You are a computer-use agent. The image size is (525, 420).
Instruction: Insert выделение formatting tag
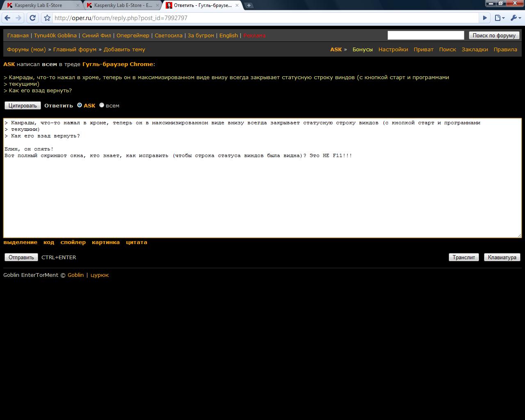click(x=21, y=242)
